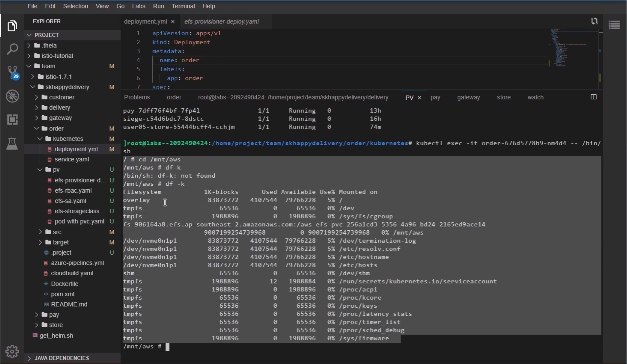The width and height of the screenshot is (627, 364).
Task: Open the debug icon in the activity bar
Action: [12, 96]
